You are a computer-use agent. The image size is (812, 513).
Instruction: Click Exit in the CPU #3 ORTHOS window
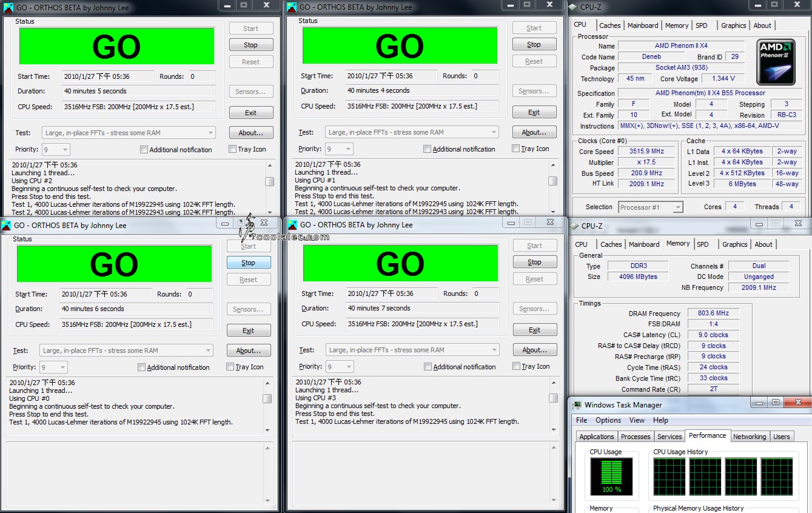[x=535, y=330]
